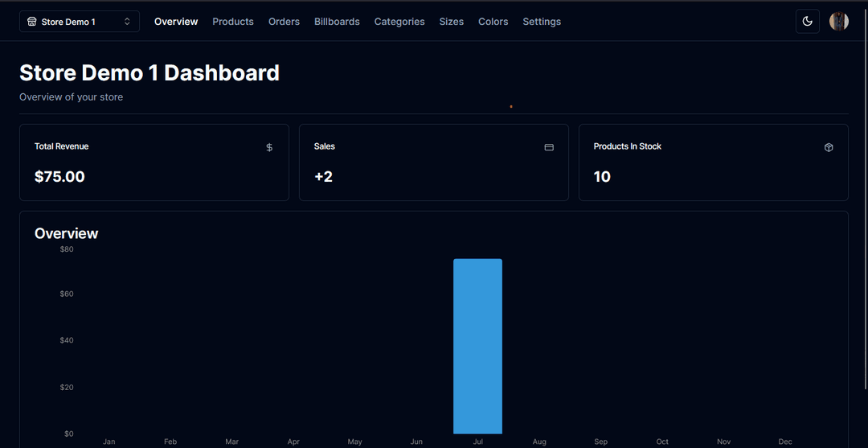Click the dollar sign icon in Total Revenue

[x=269, y=147]
